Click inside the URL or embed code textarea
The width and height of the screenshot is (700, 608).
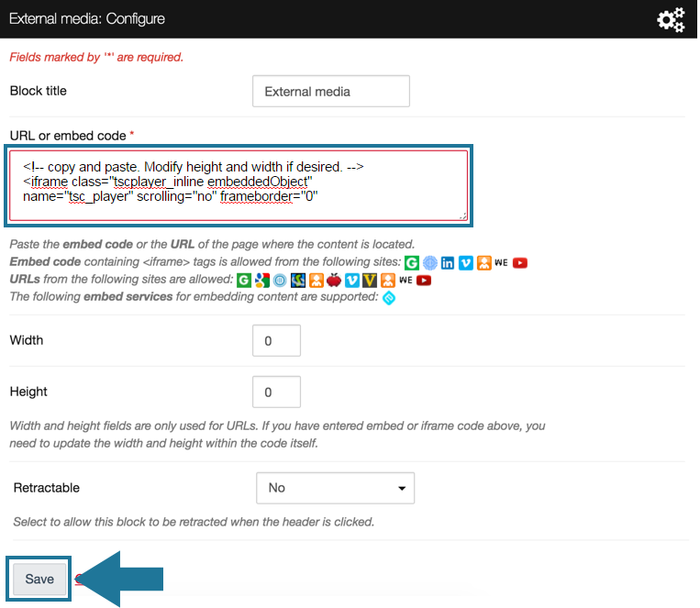[239, 188]
